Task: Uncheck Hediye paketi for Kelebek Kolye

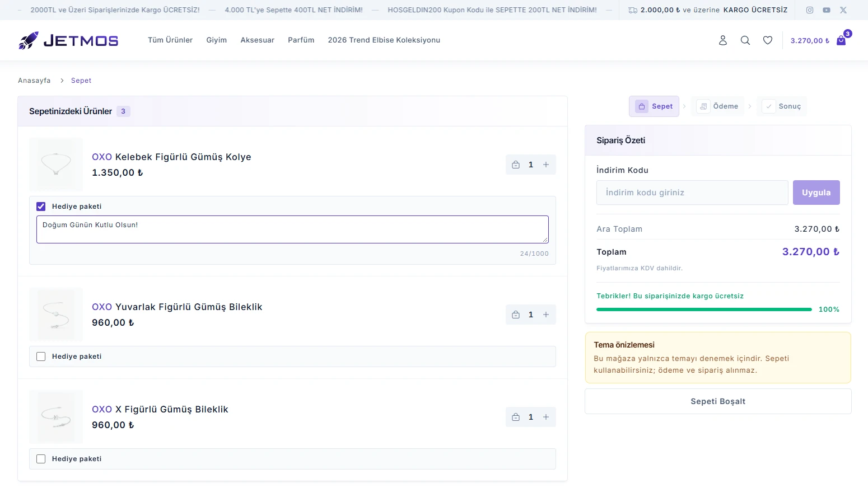Action: 41,207
